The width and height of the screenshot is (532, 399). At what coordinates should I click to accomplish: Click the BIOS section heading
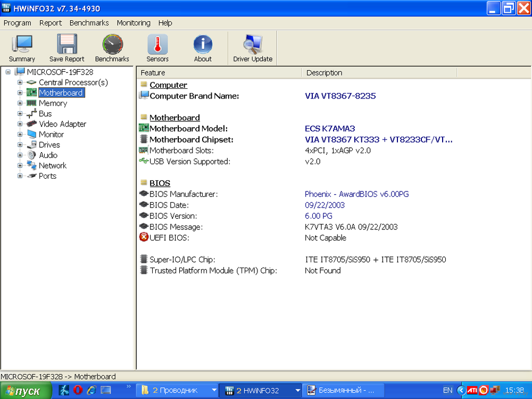160,183
